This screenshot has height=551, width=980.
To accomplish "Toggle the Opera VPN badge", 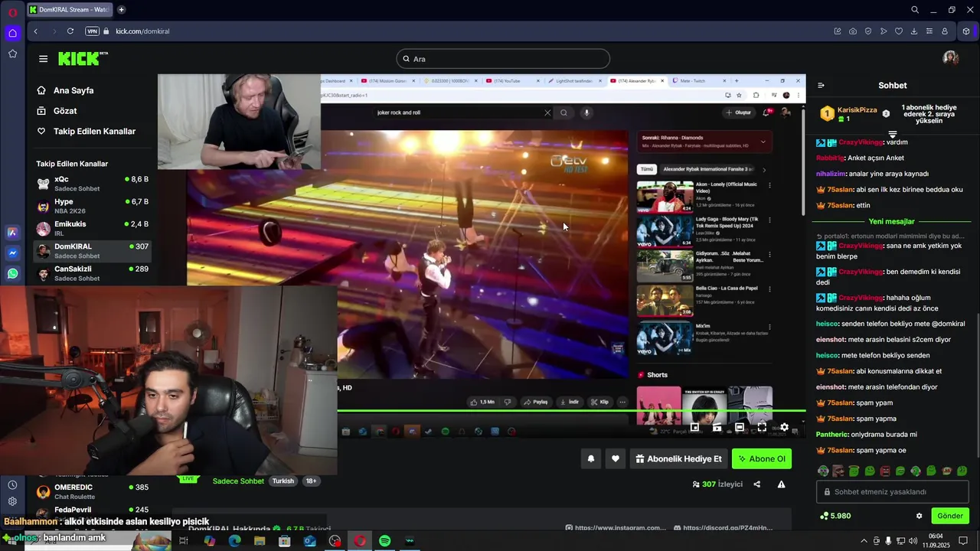I will tap(93, 31).
